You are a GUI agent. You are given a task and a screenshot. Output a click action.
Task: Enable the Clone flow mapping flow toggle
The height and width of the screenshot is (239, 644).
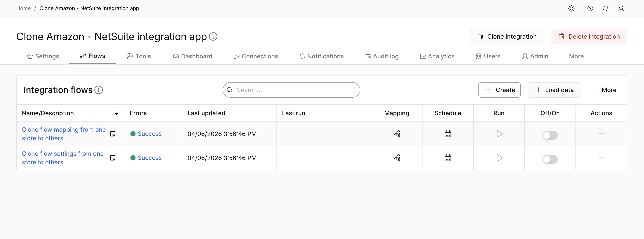point(550,135)
